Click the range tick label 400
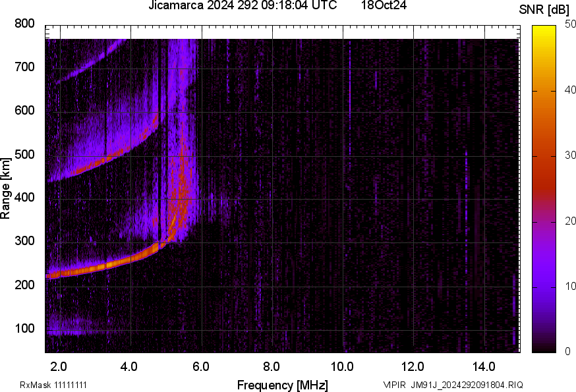 24,197
